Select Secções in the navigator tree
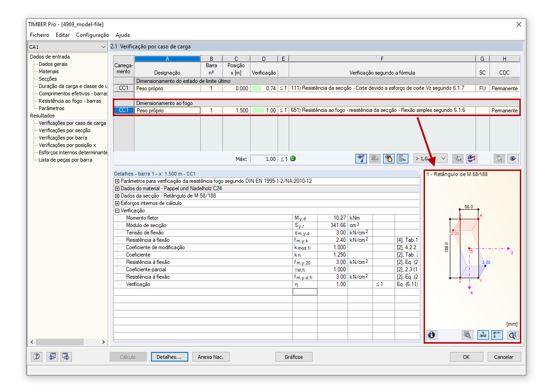 48,79
